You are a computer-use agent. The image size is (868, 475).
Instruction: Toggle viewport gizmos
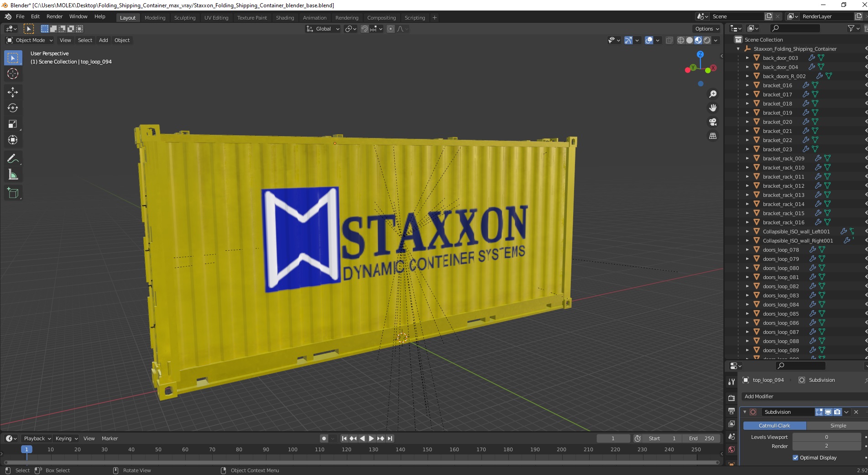pos(628,40)
